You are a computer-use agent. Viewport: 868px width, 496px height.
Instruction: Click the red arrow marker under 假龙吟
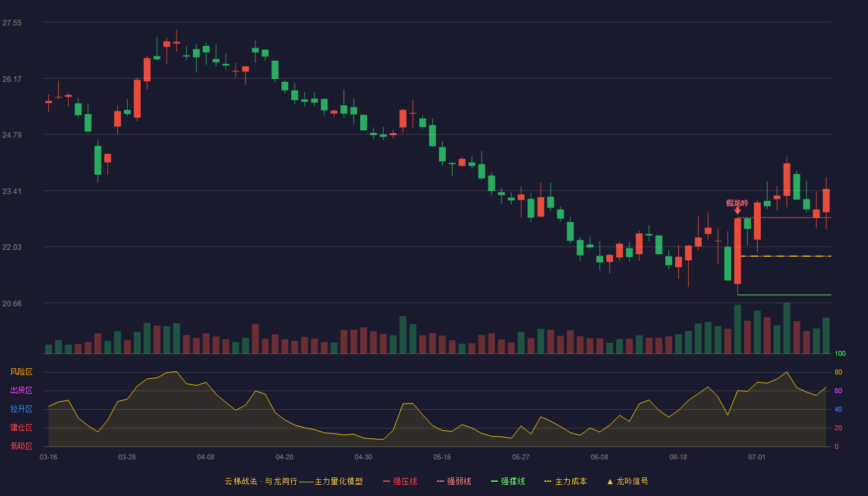737,211
